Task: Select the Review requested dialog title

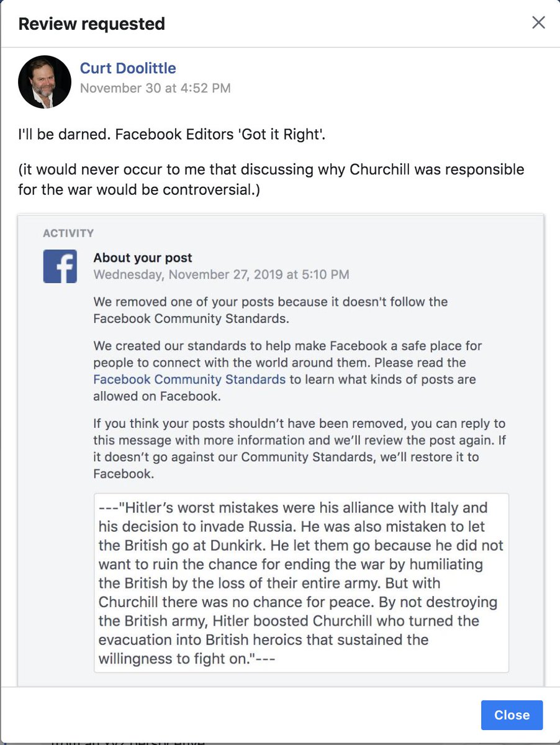Action: coord(91,24)
